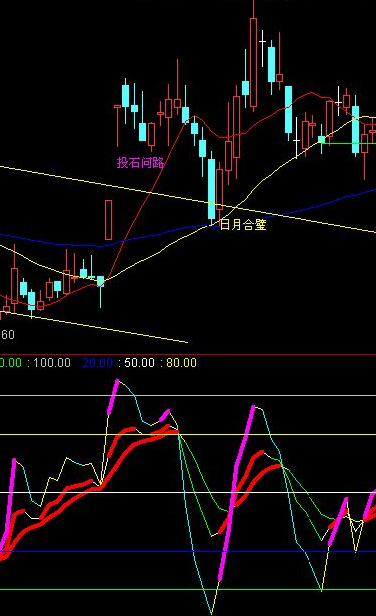
Task: Click the magenta "投石问路" annotation label
Action: pos(140,162)
